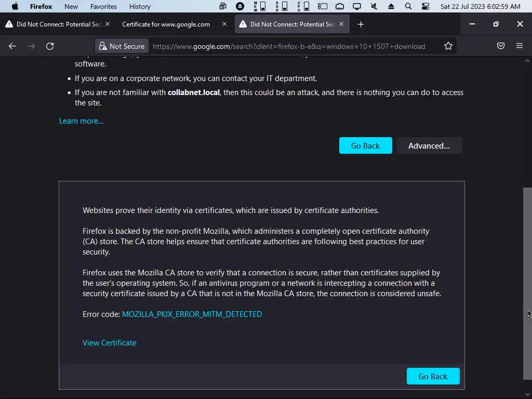
Task: Click the round eject icon in the menu bar
Action: 240,6
